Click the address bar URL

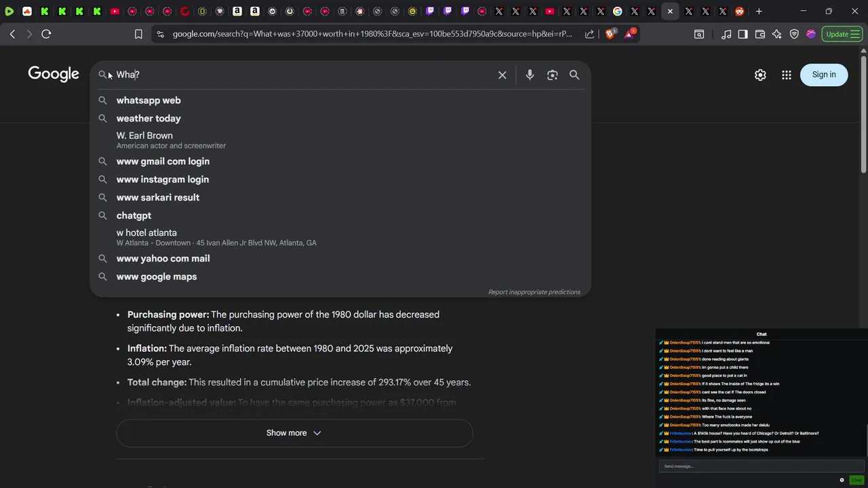tap(372, 34)
